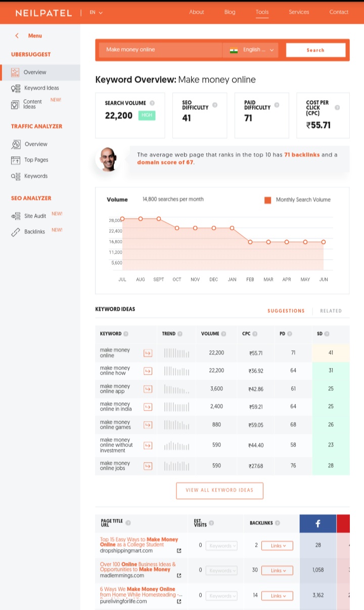Click the FEB data point on volume chart
This screenshot has width=364, height=610.
pyautogui.click(x=250, y=242)
